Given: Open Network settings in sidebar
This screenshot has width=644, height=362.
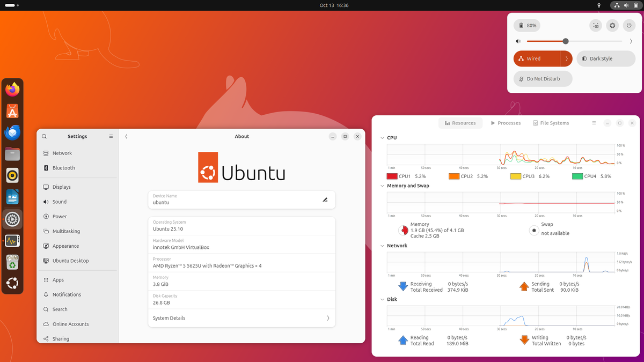Looking at the screenshot, I should point(77,153).
